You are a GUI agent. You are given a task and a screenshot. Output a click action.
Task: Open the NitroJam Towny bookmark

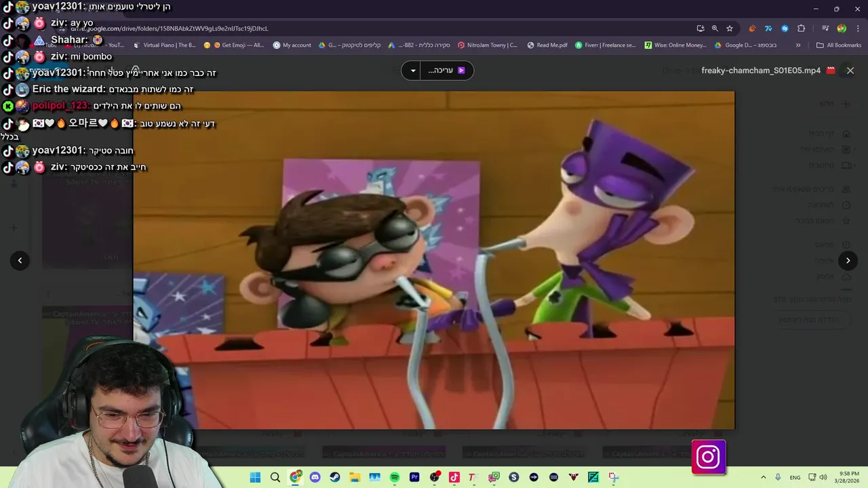coord(488,45)
